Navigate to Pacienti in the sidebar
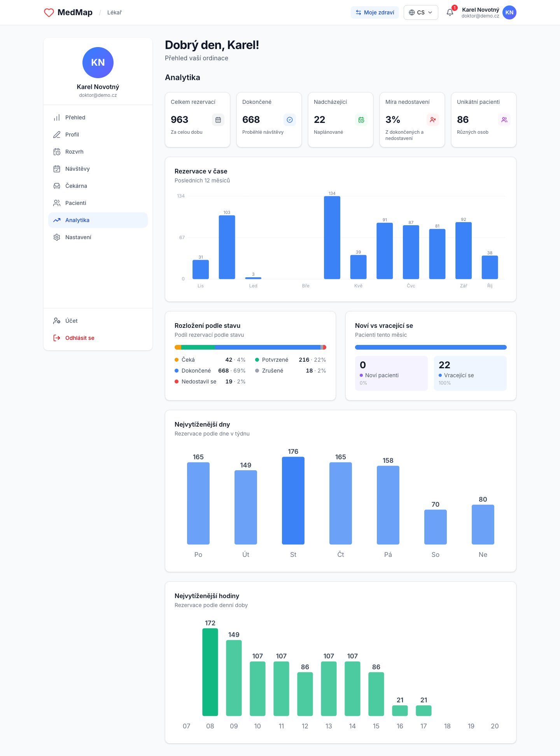The width and height of the screenshot is (560, 756). (98, 203)
